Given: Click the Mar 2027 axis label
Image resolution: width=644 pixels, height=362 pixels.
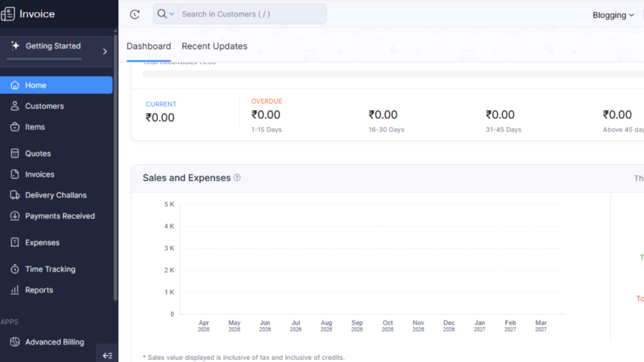Looking at the screenshot, I should point(541,326).
